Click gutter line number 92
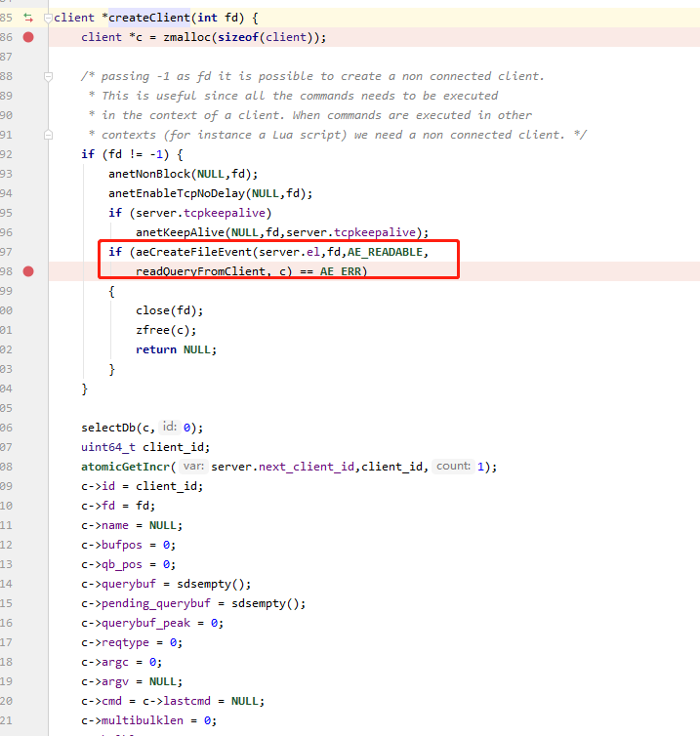 pos(7,154)
